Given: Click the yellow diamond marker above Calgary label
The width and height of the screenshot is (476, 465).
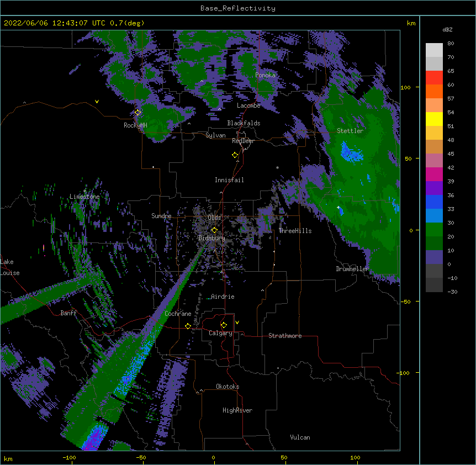Looking at the screenshot, I should click(x=224, y=325).
